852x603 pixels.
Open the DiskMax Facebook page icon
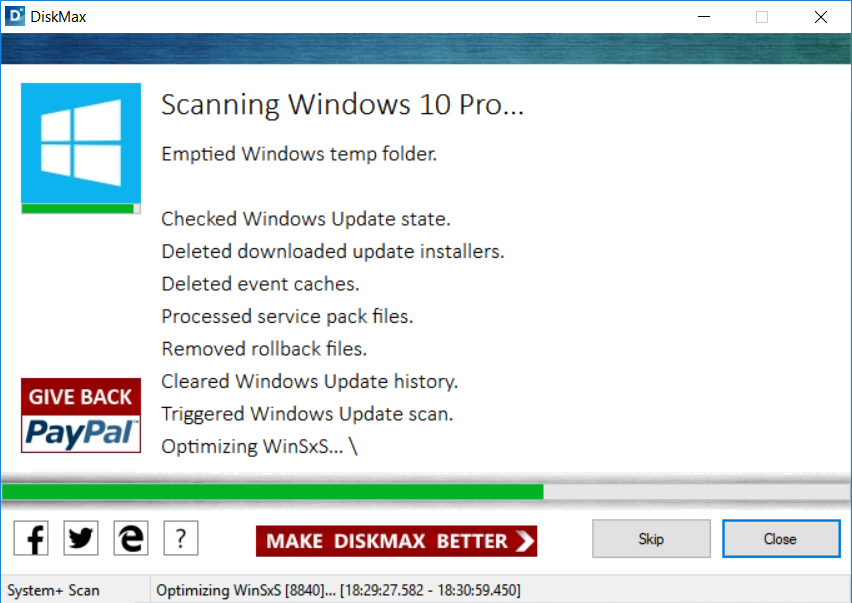click(31, 539)
